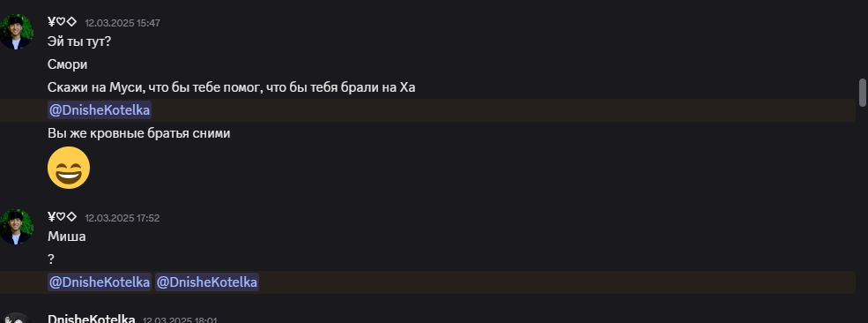Open the avatar beside the 15:47 message

click(x=17, y=32)
